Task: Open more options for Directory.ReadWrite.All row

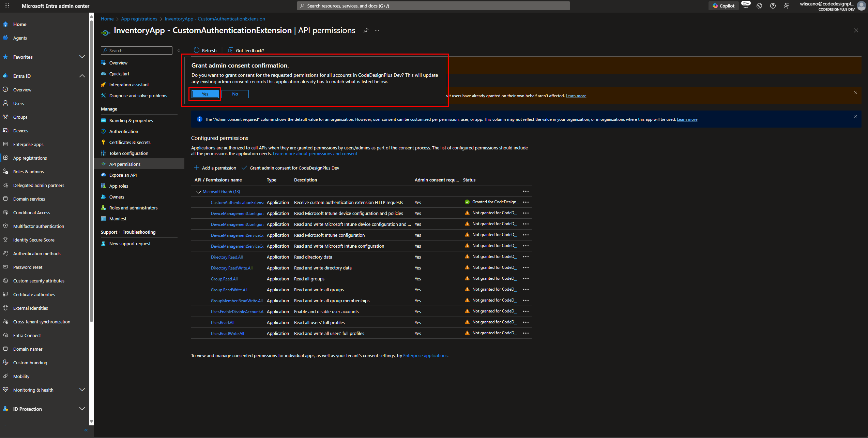Action: point(526,268)
